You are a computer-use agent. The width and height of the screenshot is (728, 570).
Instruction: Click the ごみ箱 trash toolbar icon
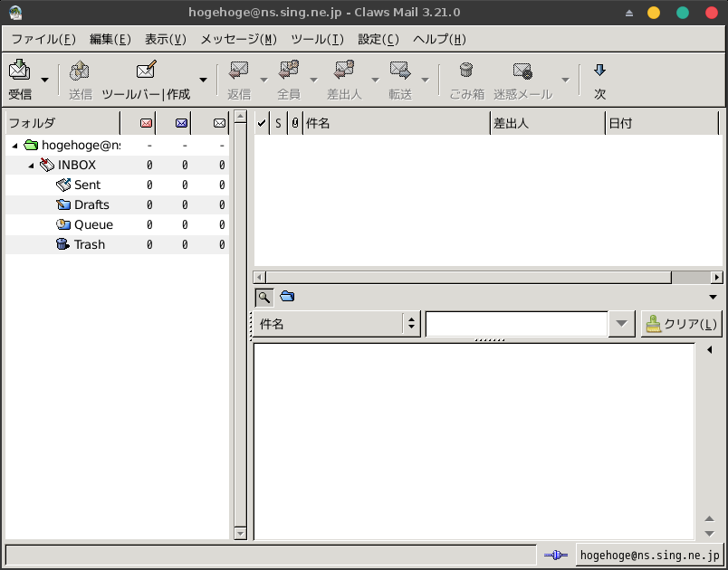[466, 71]
